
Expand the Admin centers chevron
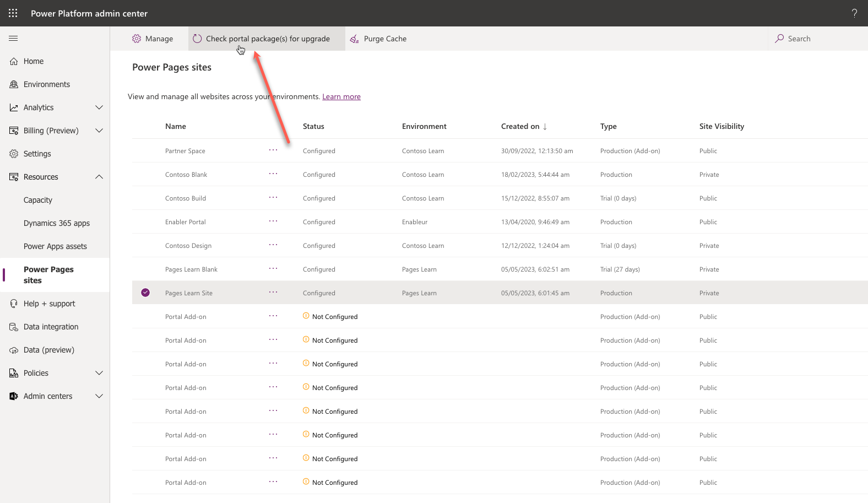pyautogui.click(x=99, y=396)
